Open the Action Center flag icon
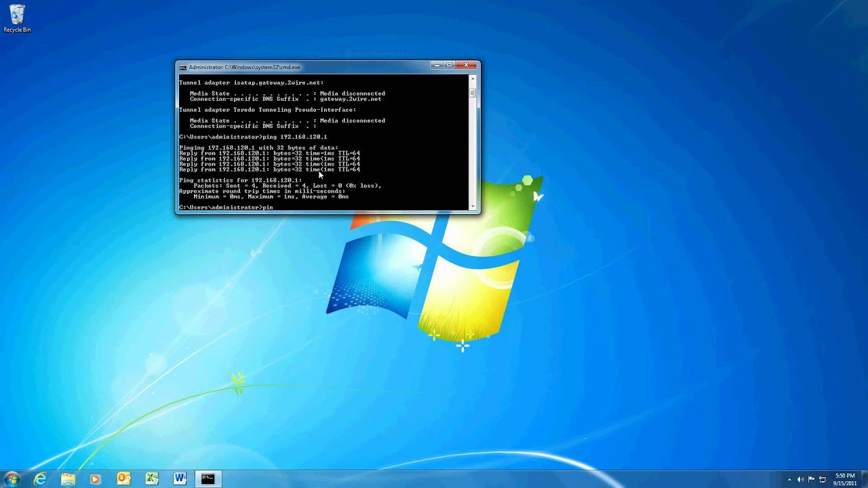Image resolution: width=868 pixels, height=488 pixels. (812, 479)
